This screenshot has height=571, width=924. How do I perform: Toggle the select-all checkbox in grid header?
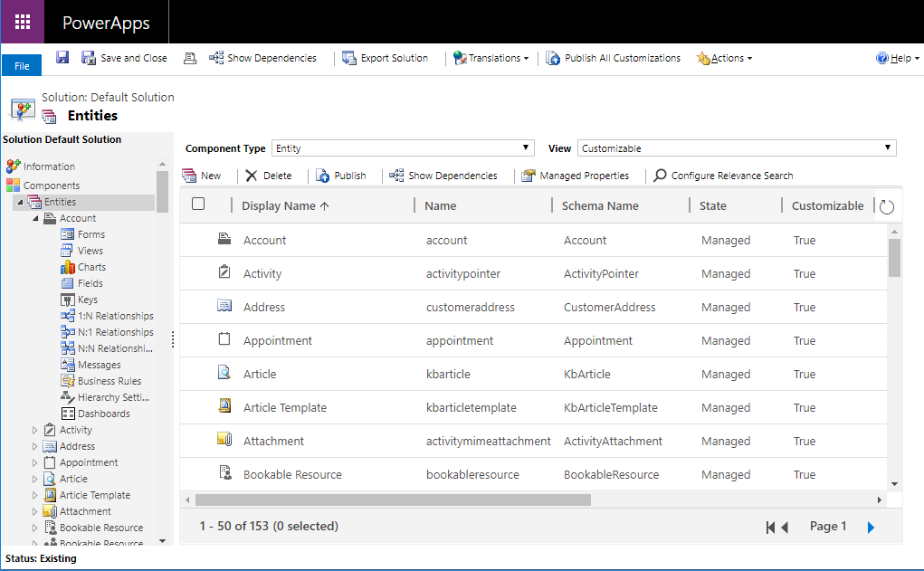198,204
